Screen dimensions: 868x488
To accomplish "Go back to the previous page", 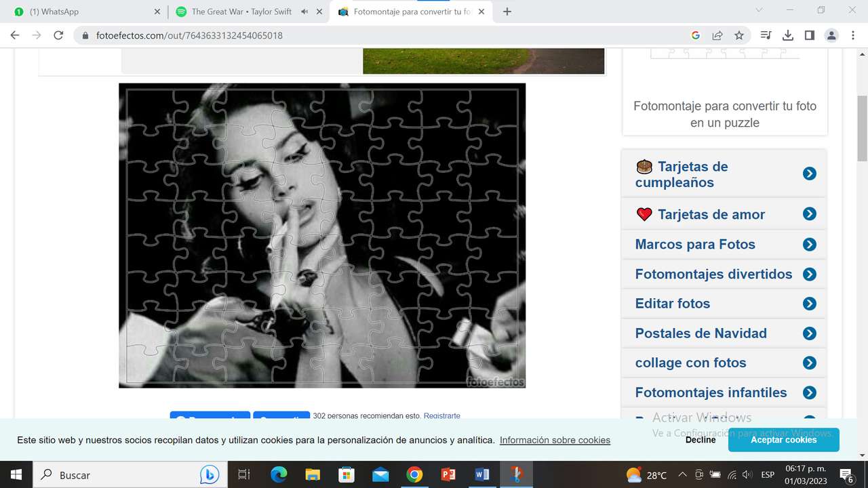I will [x=15, y=35].
